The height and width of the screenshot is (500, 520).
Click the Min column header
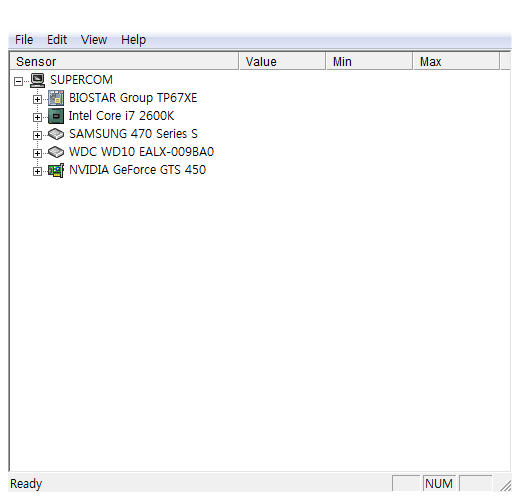[x=370, y=61]
